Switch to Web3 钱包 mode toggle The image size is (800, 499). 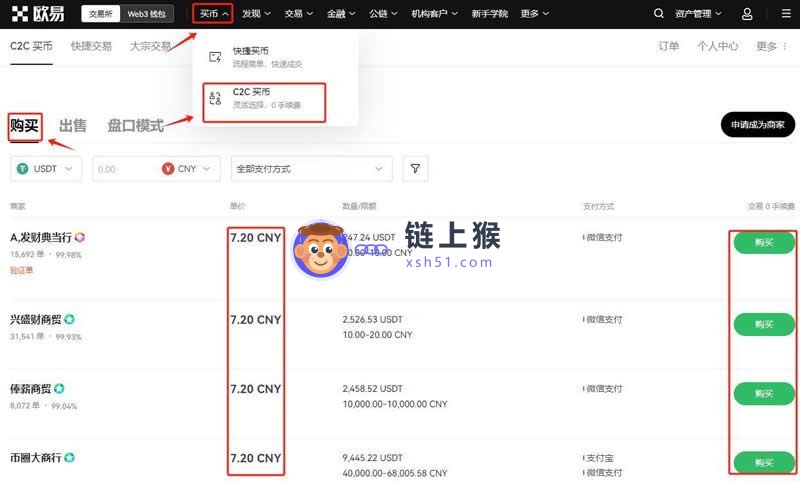[146, 14]
